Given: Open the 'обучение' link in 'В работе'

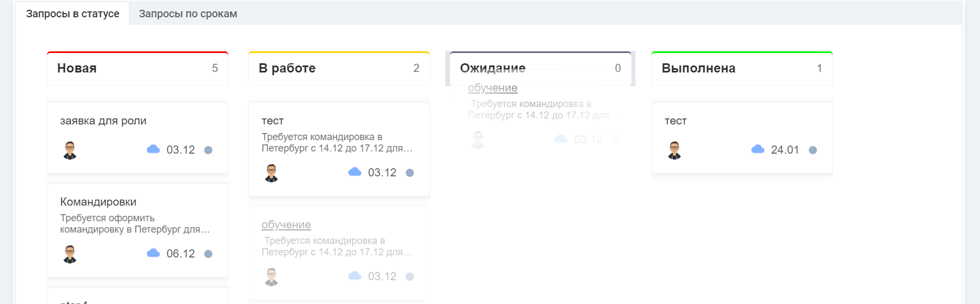Looking at the screenshot, I should click(x=286, y=224).
